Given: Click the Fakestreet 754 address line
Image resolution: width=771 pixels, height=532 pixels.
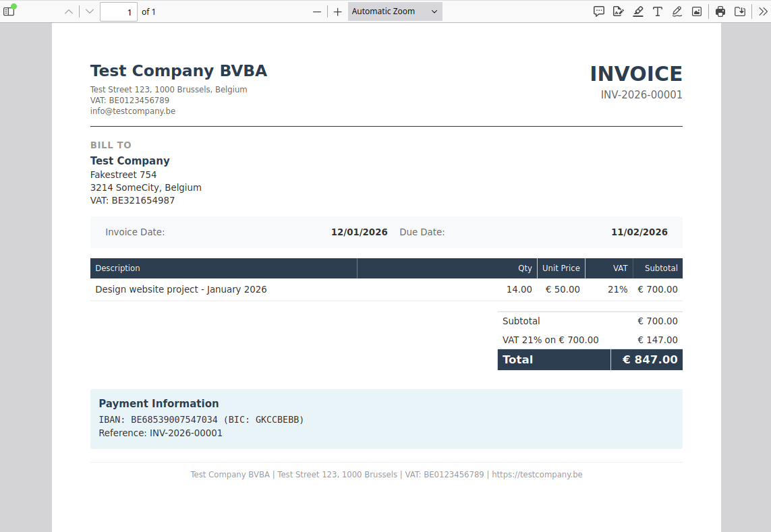Looking at the screenshot, I should tap(123, 175).
